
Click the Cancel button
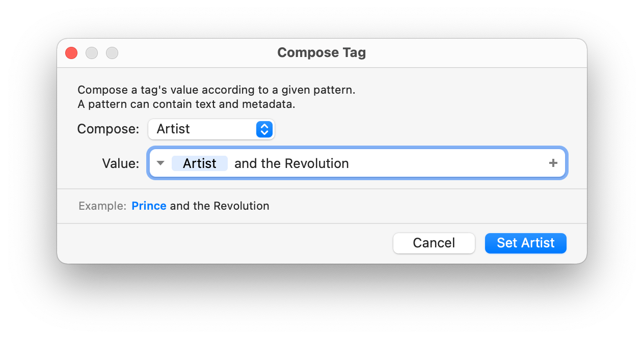(x=434, y=243)
